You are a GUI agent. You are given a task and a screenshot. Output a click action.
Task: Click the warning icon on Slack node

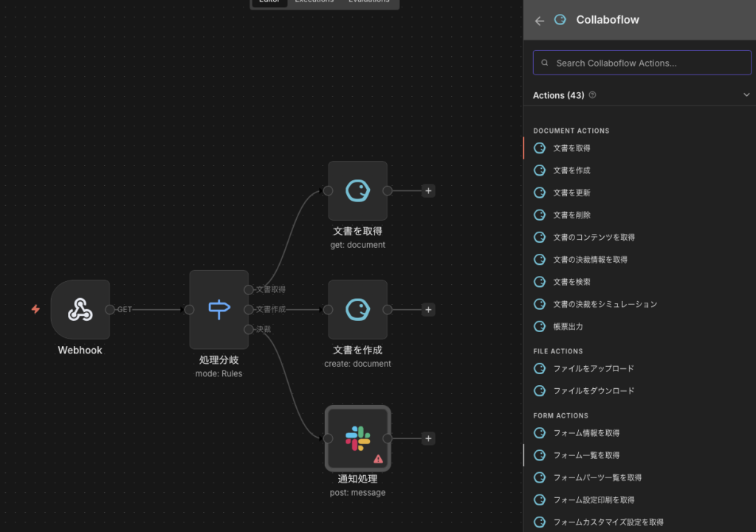378,458
